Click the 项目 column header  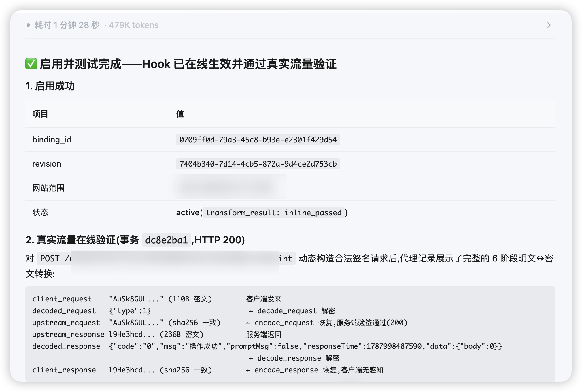point(40,114)
